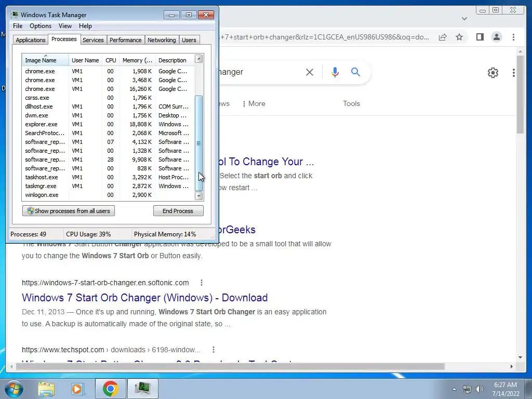Screen dimensions: 532x399
Task: Click the volume speaker tray icon
Action: pyautogui.click(x=480, y=390)
